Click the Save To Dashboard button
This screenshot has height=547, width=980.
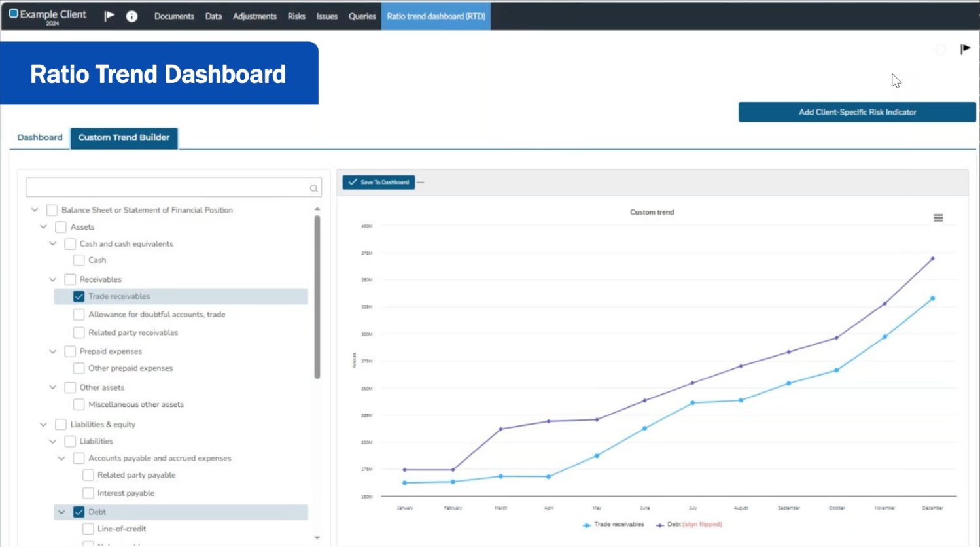pos(379,182)
